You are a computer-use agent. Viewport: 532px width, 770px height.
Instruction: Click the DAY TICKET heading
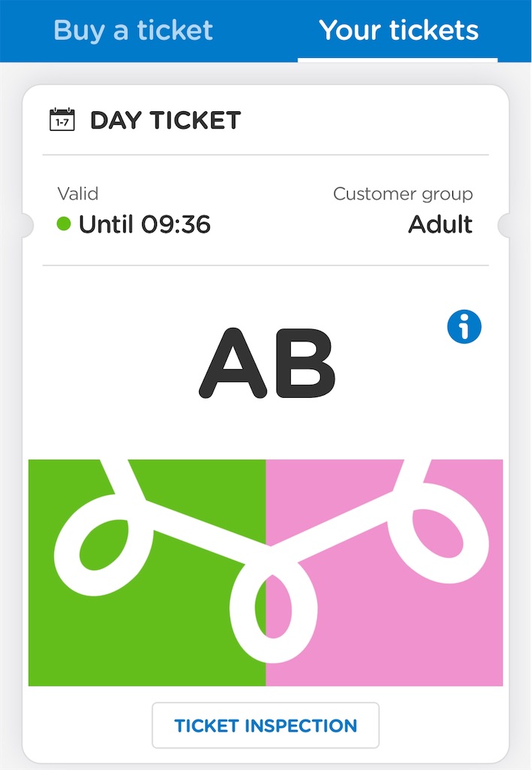165,120
